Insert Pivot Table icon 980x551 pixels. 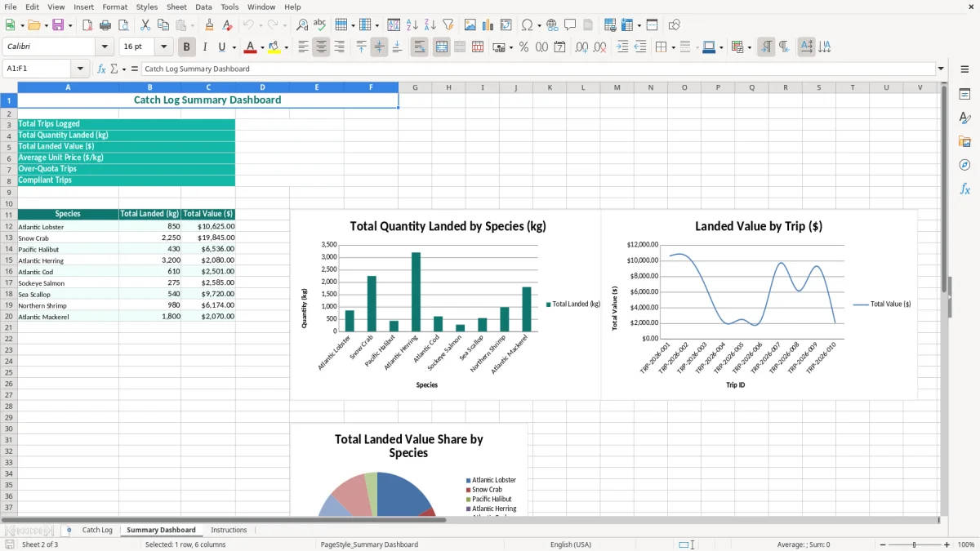506,25
